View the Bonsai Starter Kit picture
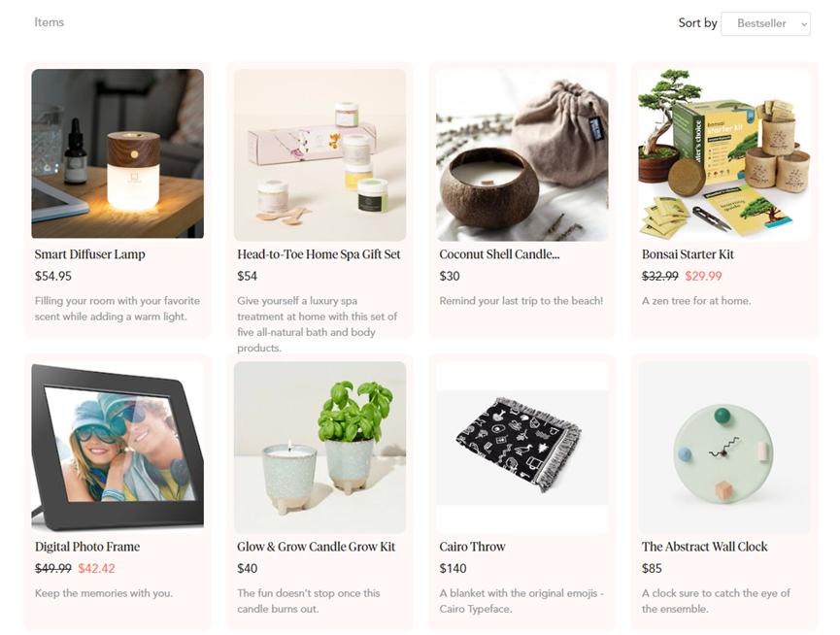840x635 pixels. click(724, 154)
